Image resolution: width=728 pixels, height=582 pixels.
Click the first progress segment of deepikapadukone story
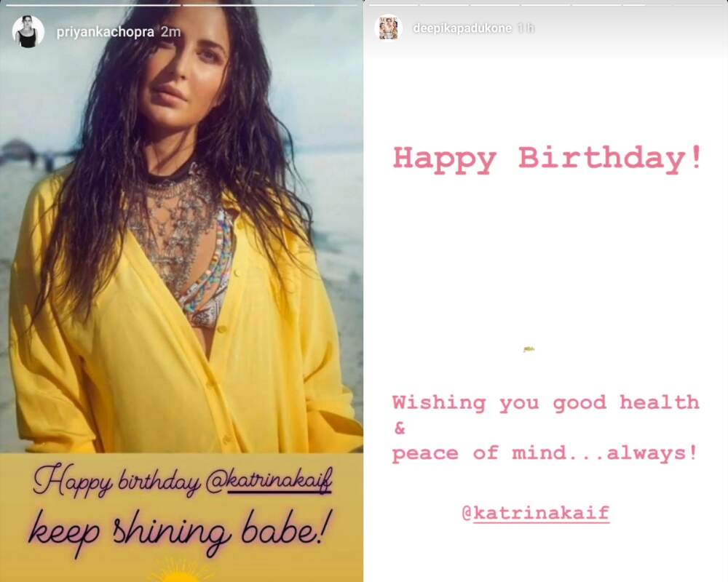pos(393,4)
